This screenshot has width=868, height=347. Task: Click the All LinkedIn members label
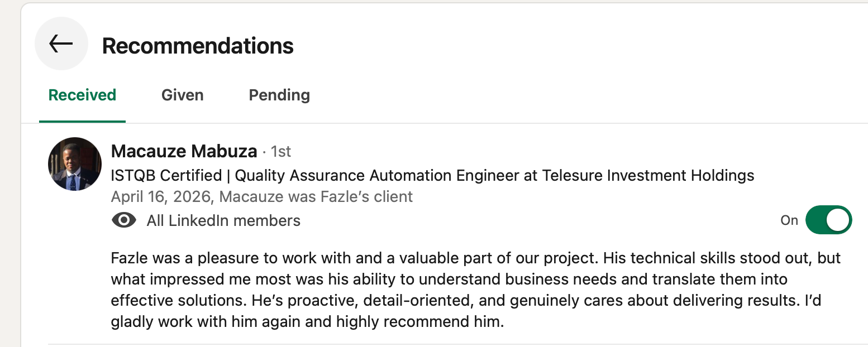coord(223,220)
